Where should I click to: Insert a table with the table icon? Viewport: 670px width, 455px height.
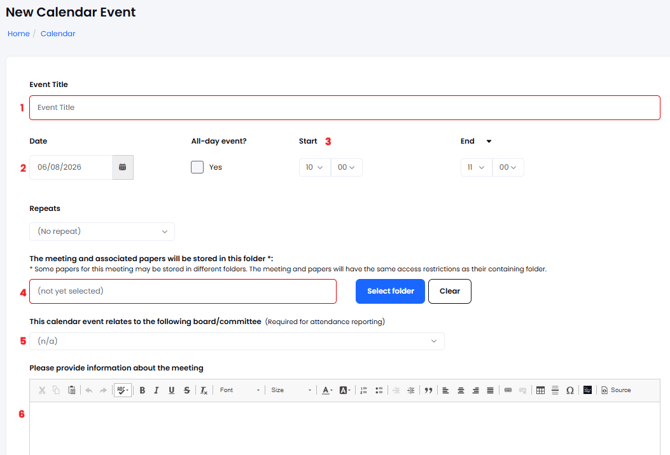click(x=541, y=390)
